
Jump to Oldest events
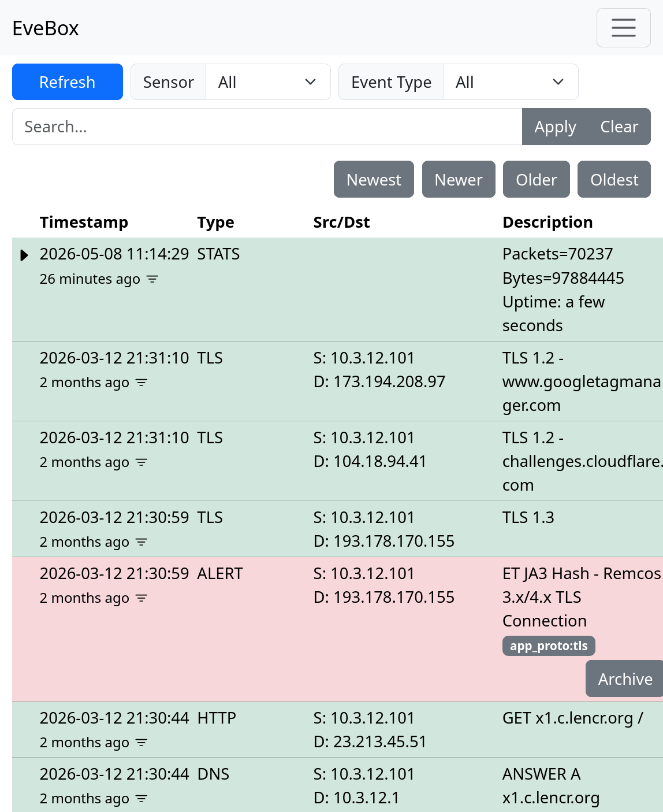click(614, 179)
